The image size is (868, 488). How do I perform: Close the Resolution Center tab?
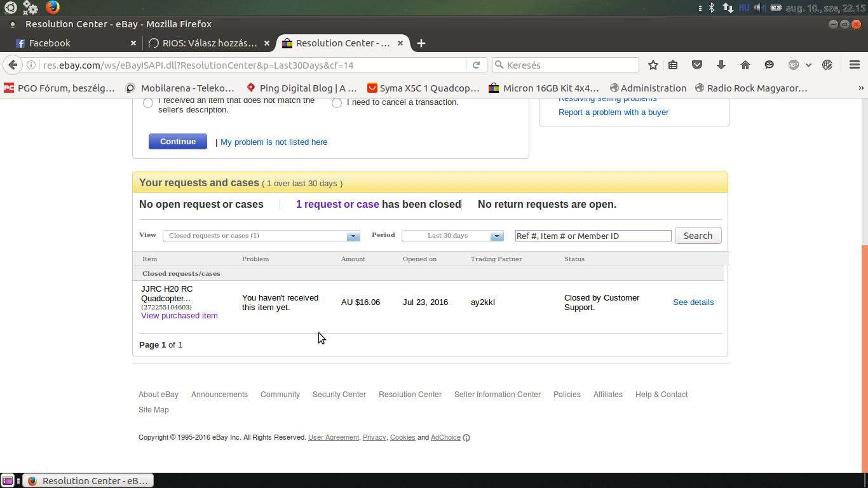click(x=400, y=43)
